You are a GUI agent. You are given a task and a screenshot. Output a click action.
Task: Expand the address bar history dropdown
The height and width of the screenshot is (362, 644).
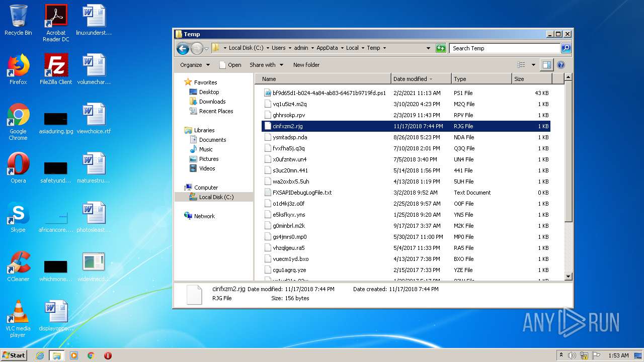tap(428, 48)
